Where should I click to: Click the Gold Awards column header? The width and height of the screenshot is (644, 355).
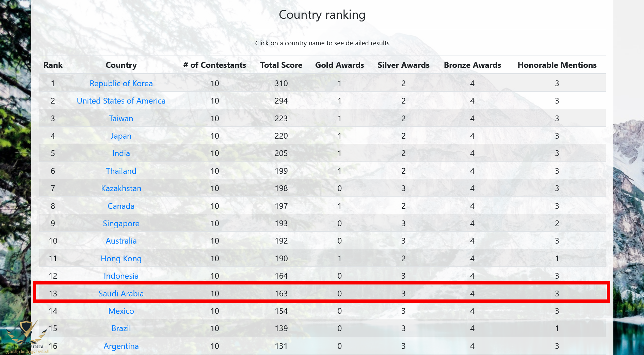coord(339,65)
